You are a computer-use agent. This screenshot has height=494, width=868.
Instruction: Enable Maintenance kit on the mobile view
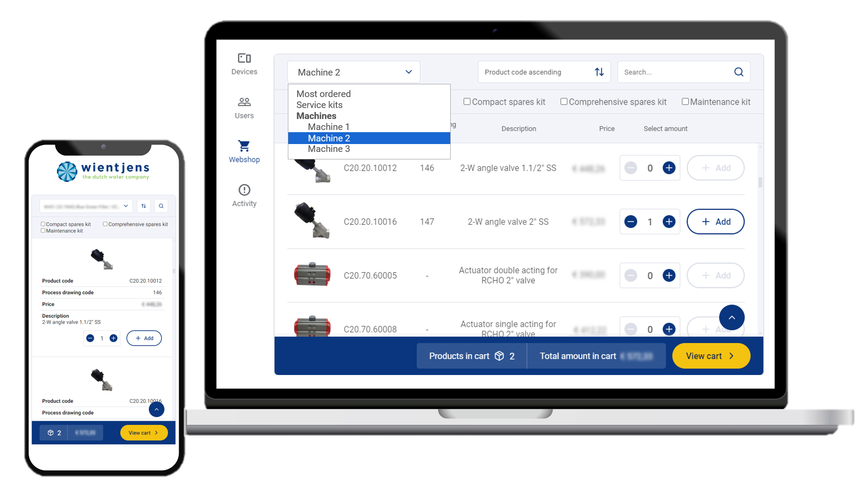pyautogui.click(x=43, y=231)
